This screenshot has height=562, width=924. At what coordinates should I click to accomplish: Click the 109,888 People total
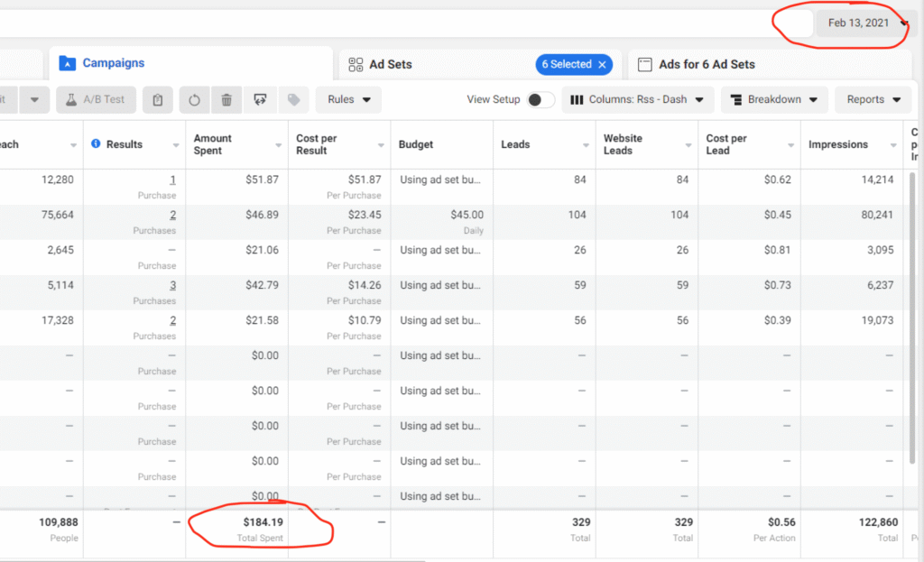59,522
